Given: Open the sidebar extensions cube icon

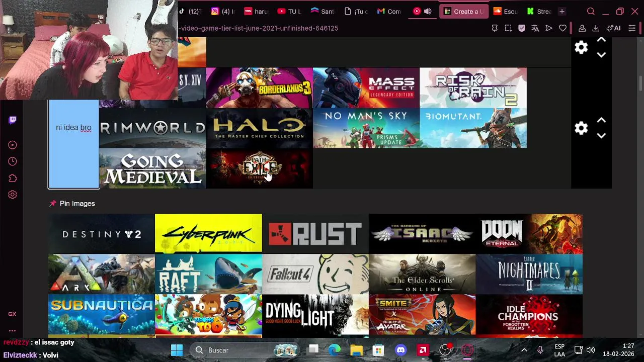Looking at the screenshot, I should (13, 178).
